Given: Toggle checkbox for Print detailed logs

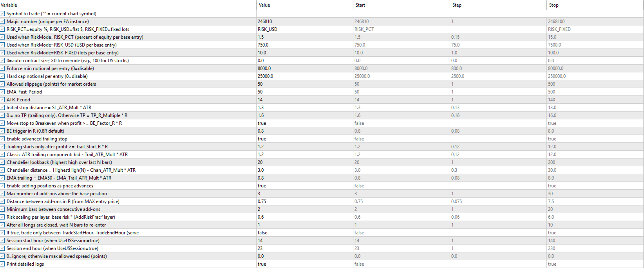Looking at the screenshot, I should (x=2, y=264).
